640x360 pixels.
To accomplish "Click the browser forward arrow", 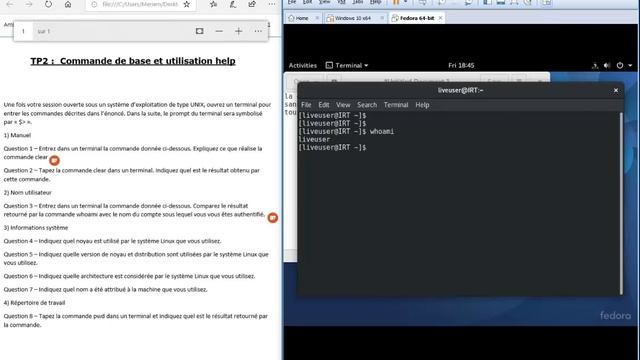I will tap(29, 4).
